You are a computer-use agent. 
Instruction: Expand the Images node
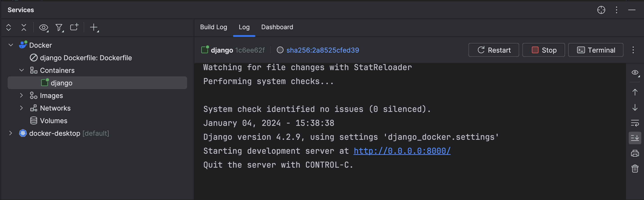[22, 95]
